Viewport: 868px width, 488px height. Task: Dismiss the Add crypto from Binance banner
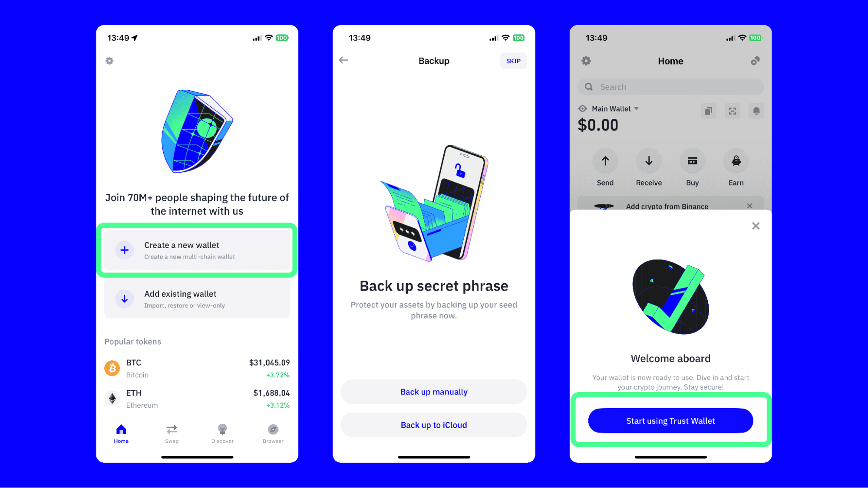(x=750, y=206)
